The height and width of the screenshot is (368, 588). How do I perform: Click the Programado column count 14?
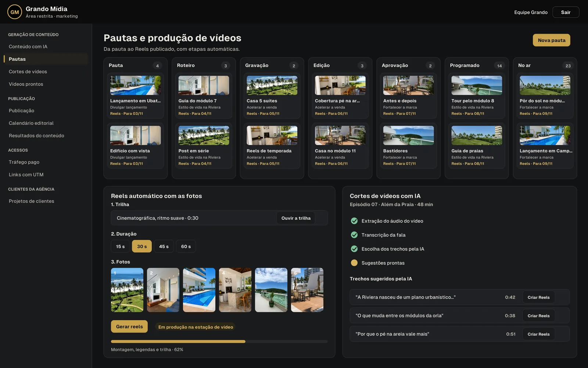click(499, 66)
